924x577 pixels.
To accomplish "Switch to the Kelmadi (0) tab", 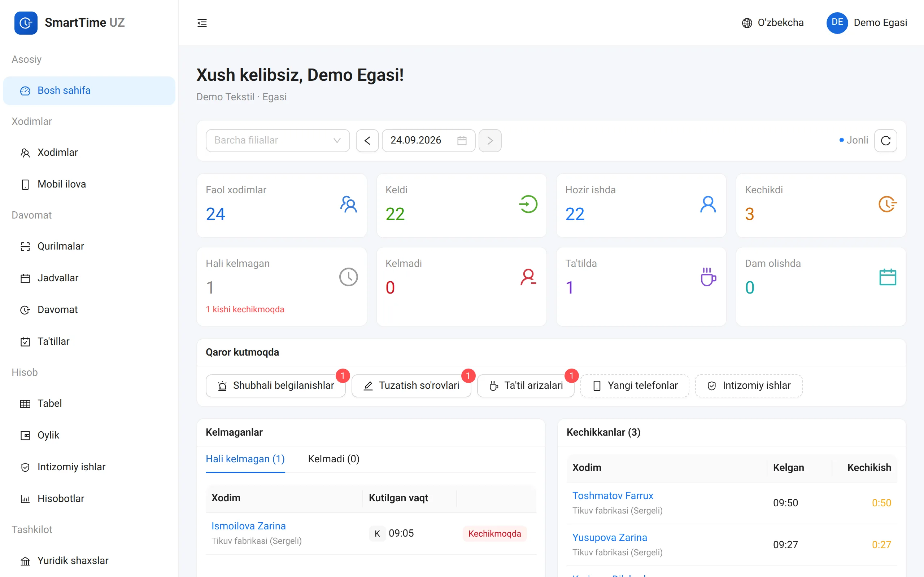I will coord(334,459).
